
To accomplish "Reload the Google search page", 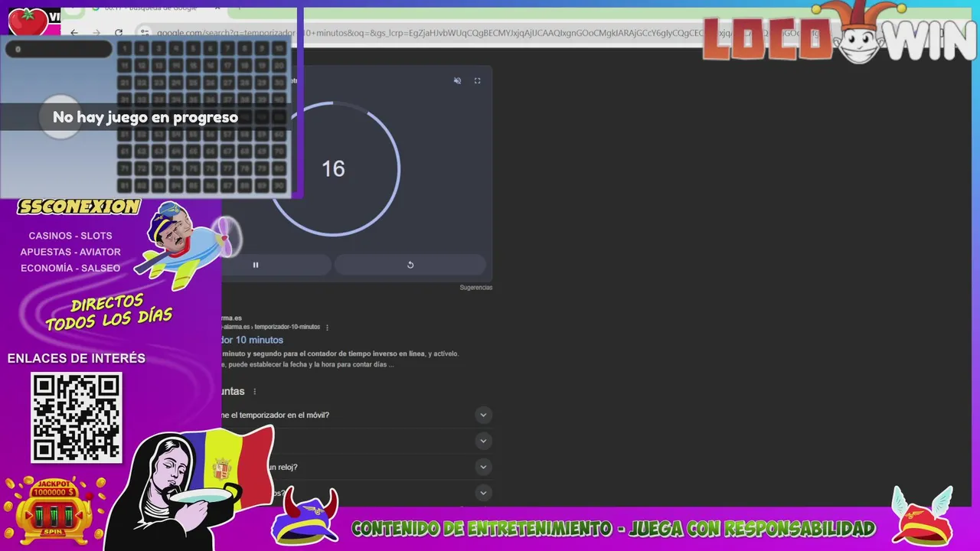I will pyautogui.click(x=119, y=33).
